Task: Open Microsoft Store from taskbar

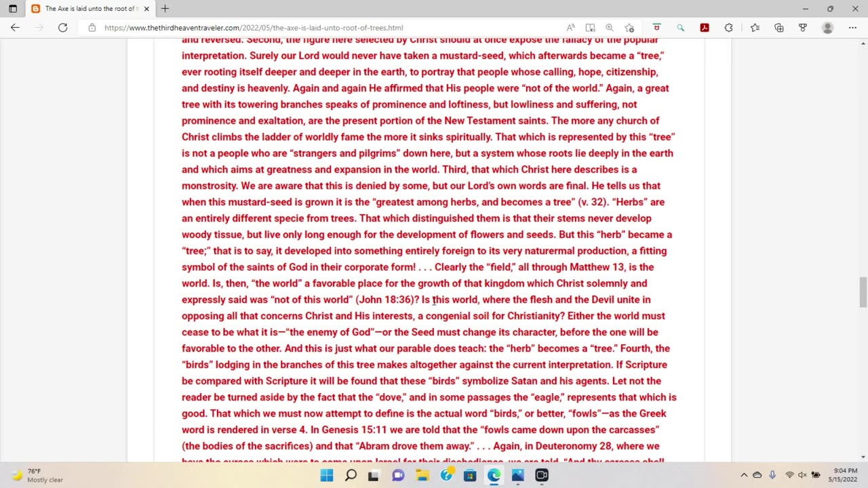Action: pos(470,475)
